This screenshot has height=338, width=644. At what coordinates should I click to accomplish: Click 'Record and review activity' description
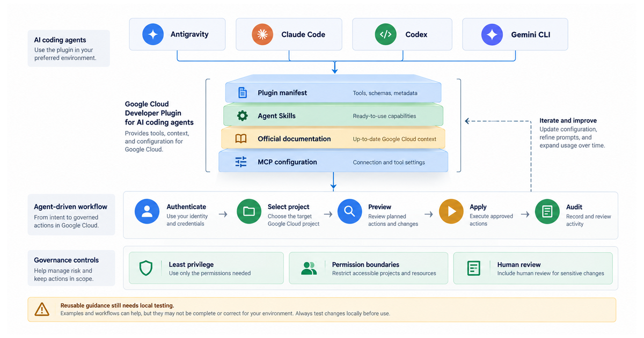click(x=589, y=220)
